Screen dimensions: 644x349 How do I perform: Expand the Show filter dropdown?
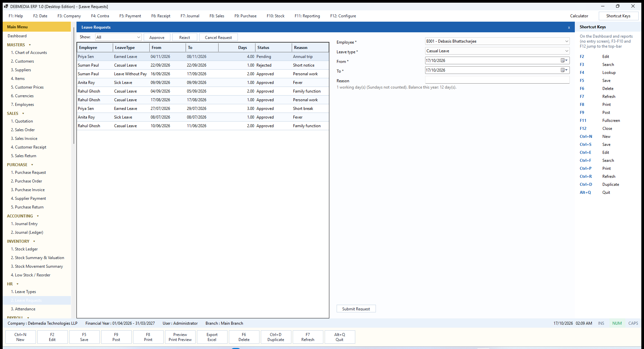coord(138,37)
